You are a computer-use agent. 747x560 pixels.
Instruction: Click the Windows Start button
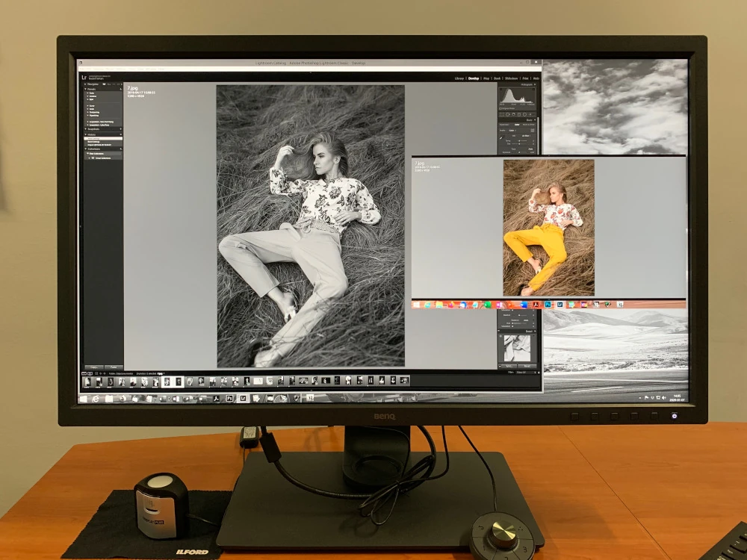84,399
